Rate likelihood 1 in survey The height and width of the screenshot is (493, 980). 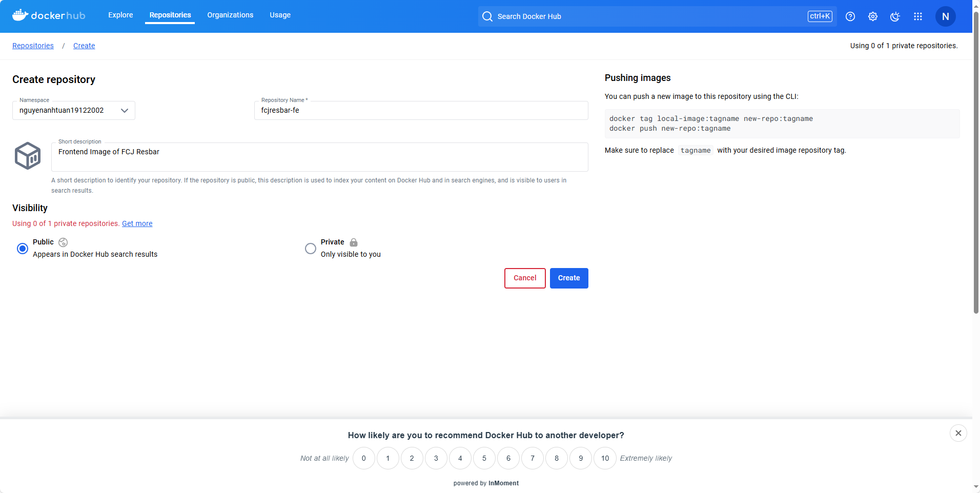[x=388, y=458]
